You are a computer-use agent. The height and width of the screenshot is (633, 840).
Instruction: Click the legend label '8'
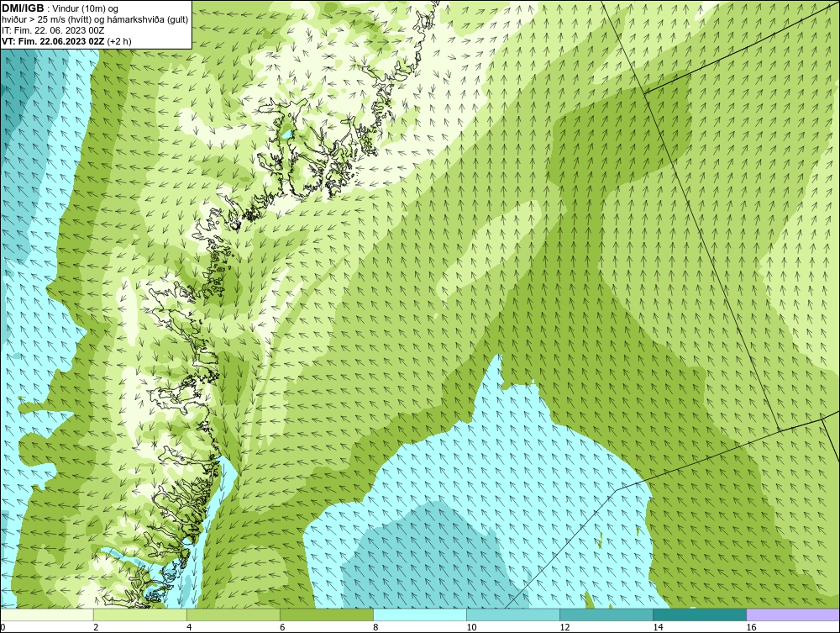pos(375,627)
